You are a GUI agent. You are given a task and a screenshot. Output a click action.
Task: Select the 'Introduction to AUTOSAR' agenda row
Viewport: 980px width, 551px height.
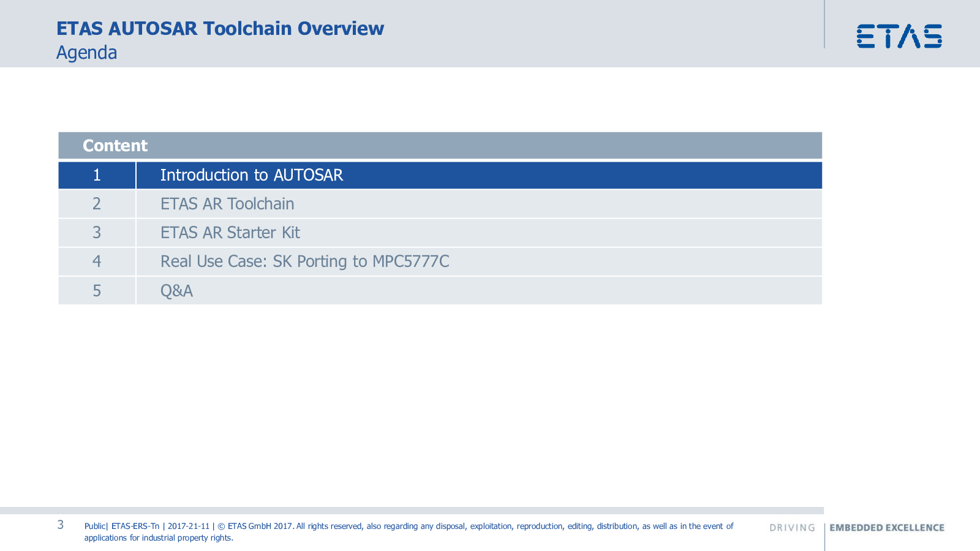(x=251, y=175)
